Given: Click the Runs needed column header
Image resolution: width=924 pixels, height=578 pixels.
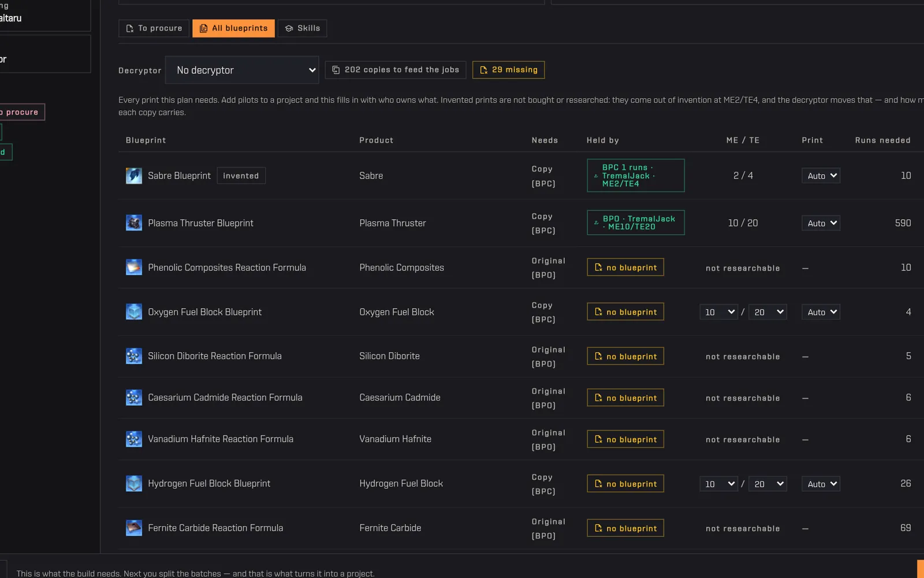Looking at the screenshot, I should pos(882,140).
